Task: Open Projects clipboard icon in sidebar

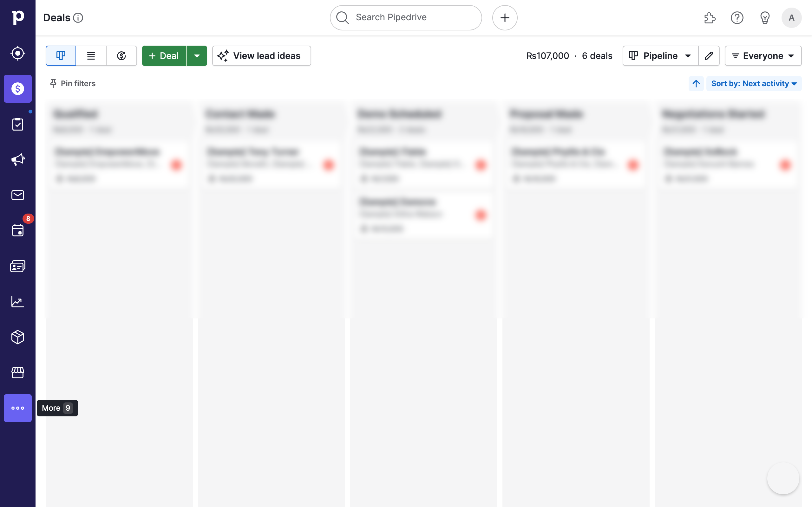Action: point(17,124)
